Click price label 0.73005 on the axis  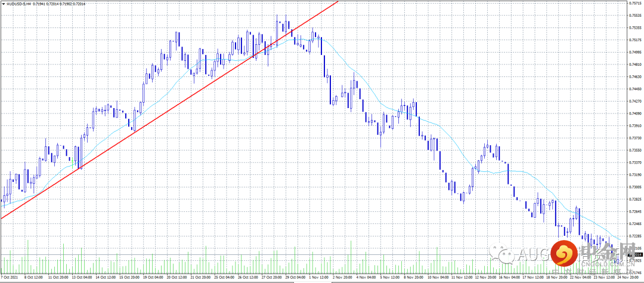coord(634,187)
